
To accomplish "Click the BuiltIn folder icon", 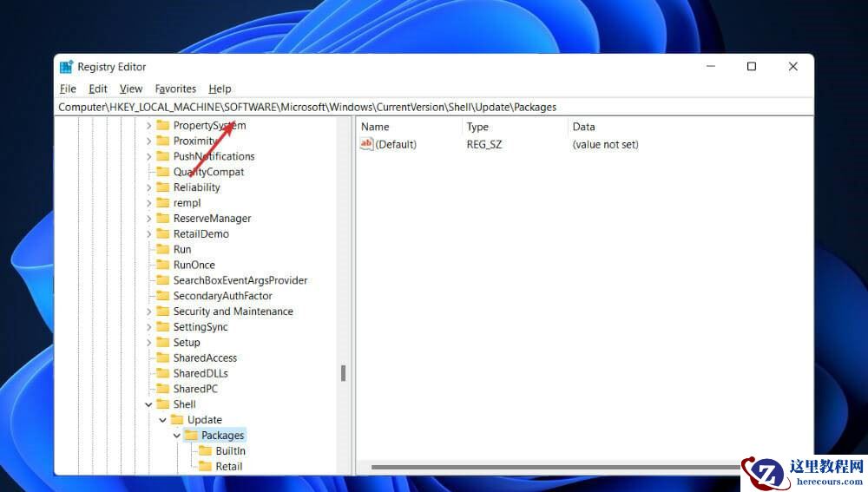I will pos(206,450).
